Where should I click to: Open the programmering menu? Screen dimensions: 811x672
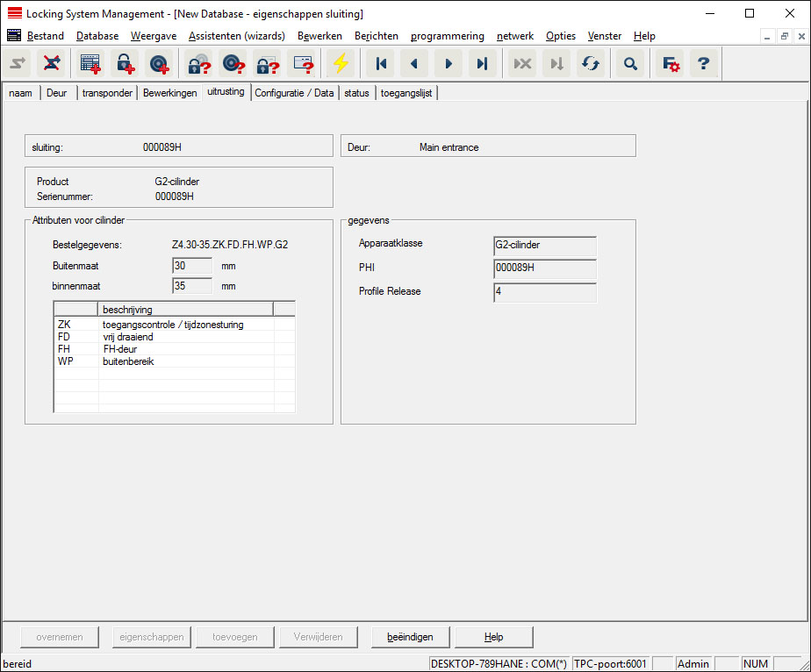coord(447,36)
